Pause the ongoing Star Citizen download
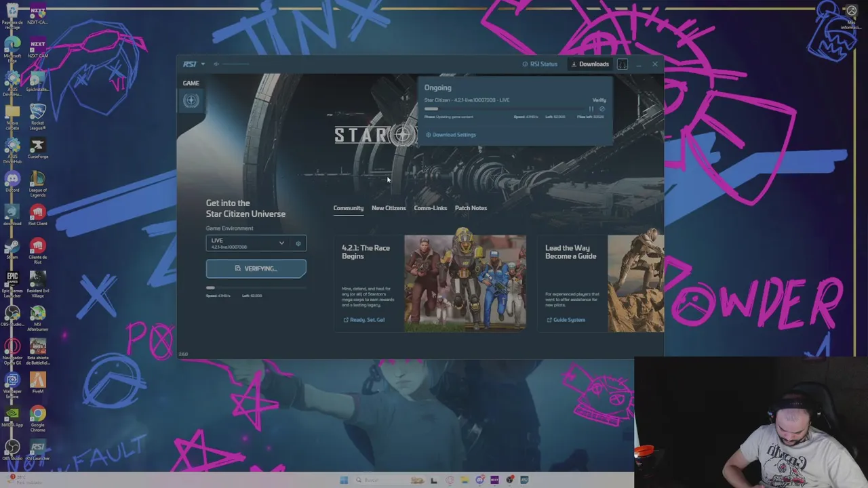Screen dimensions: 868x488 point(591,109)
